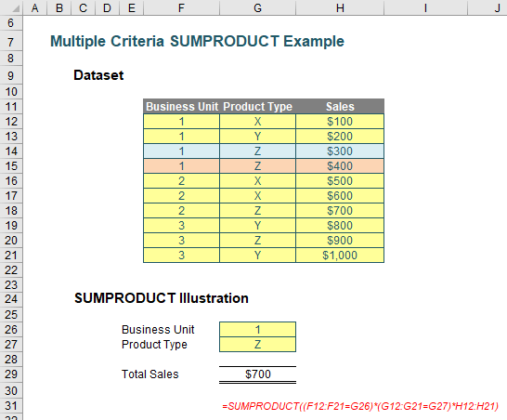Select column H header
The image size is (507, 420).
click(x=340, y=7)
